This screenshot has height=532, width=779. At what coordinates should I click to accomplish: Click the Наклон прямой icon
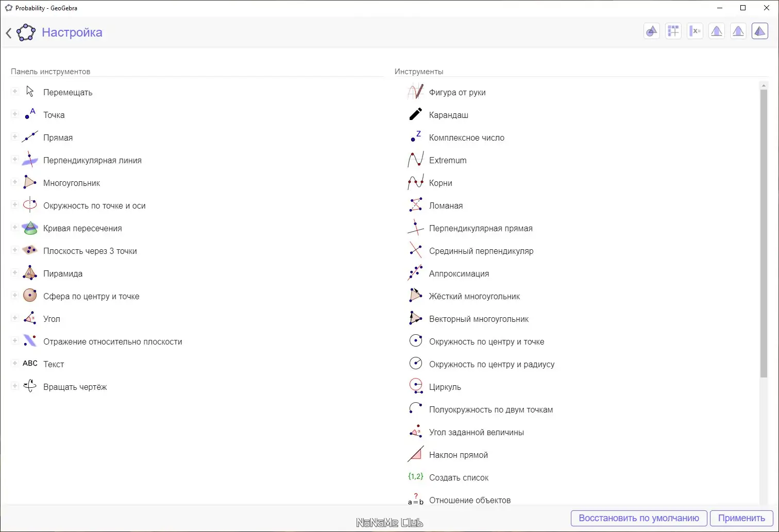point(415,455)
